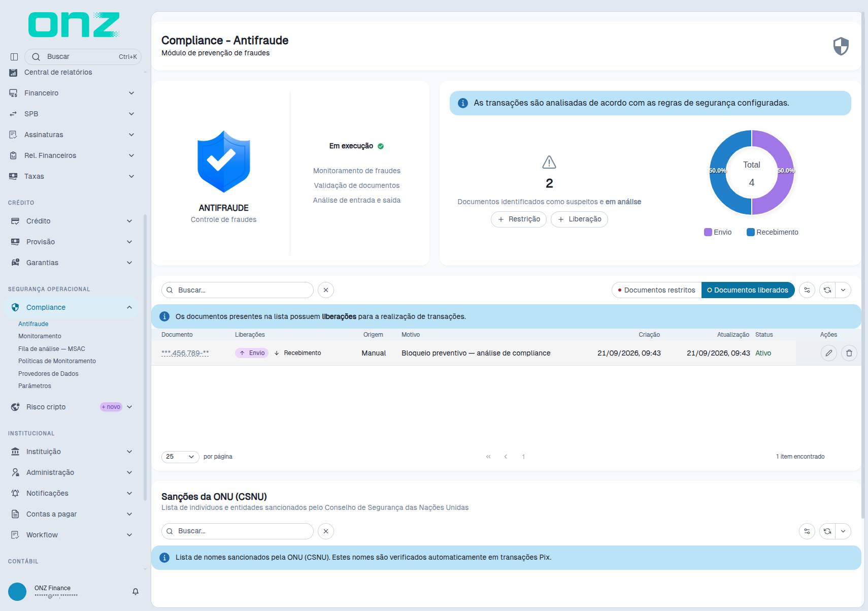Open the Parâmetros submenu item

(35, 386)
